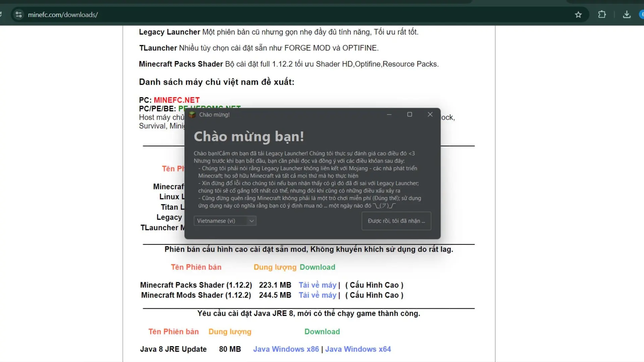This screenshot has height=362, width=644.
Task: Click the 244.5 MB size value
Action: [275, 295]
